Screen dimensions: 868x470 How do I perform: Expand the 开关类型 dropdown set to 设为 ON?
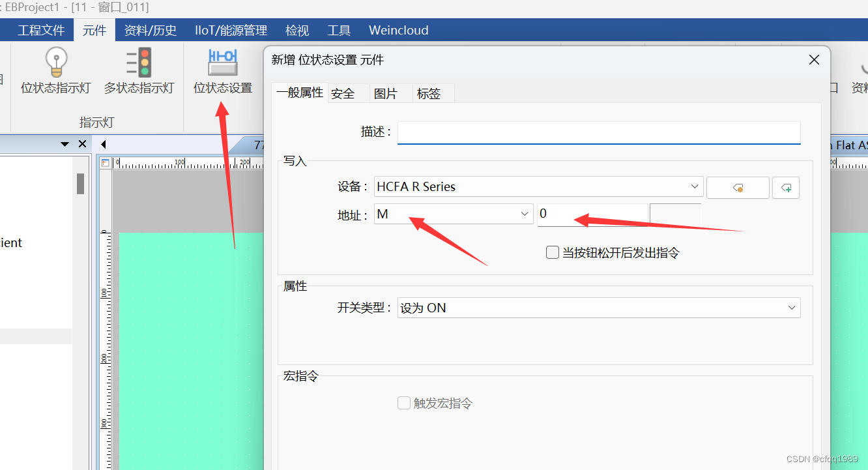coord(599,308)
